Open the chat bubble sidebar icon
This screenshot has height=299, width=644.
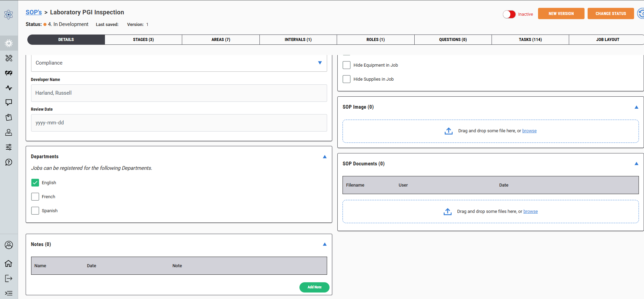click(9, 103)
